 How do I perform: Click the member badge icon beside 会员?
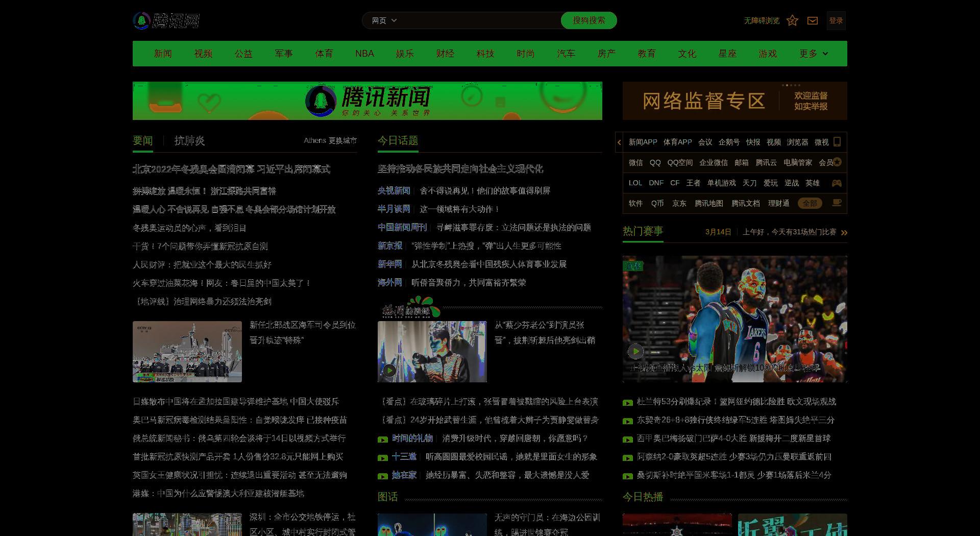coord(837,162)
